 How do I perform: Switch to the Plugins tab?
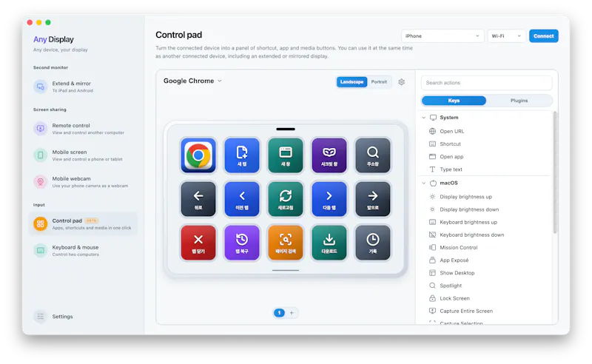pyautogui.click(x=519, y=101)
